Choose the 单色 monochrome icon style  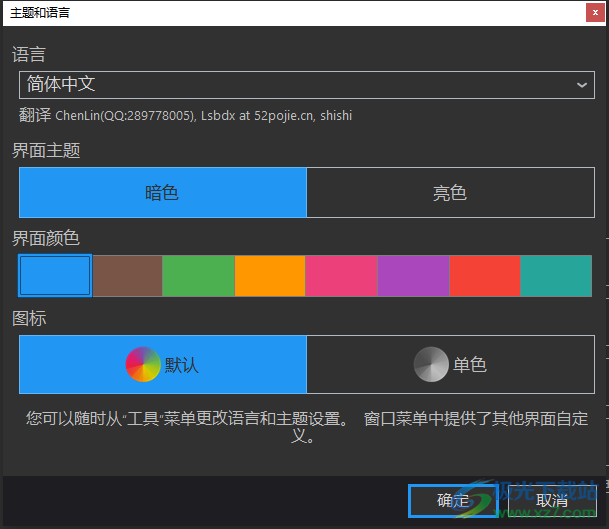[x=451, y=365]
